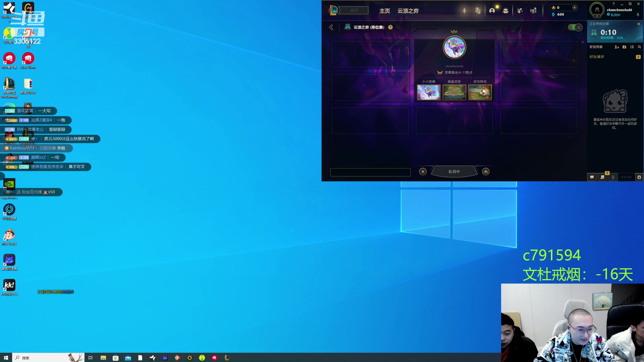Add a friend in the friends list
The width and height of the screenshot is (644, 362).
coord(617,47)
